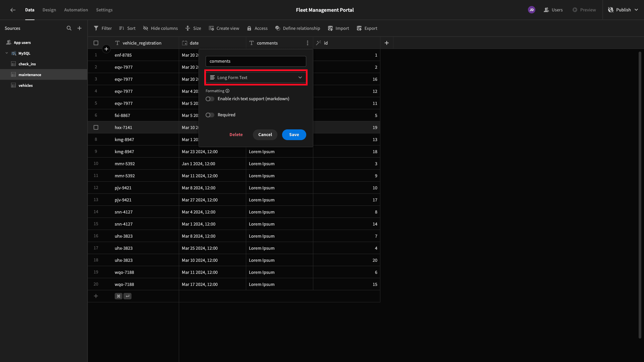This screenshot has width=644, height=362.
Task: Collapse the MySQL source tree
Action: (x=7, y=53)
